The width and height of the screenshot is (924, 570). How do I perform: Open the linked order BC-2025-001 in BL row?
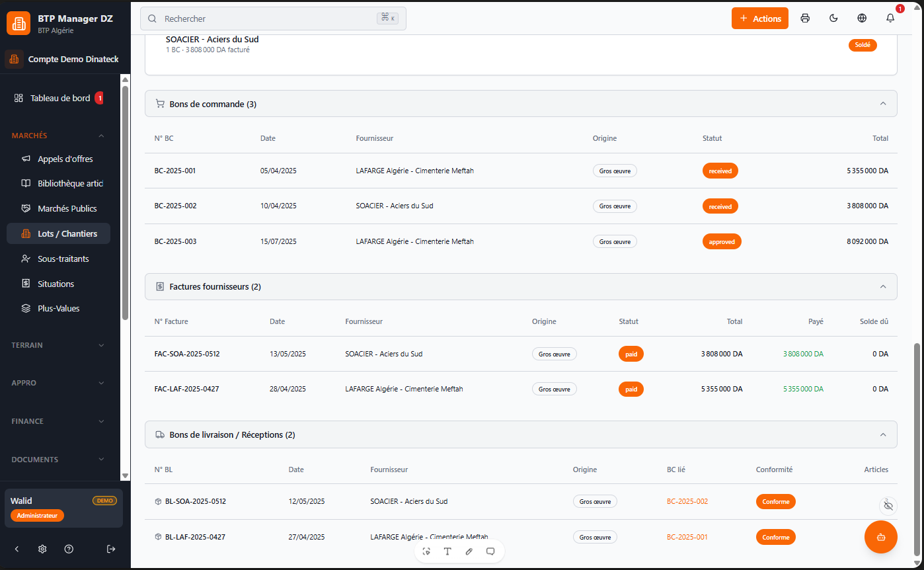(x=687, y=537)
